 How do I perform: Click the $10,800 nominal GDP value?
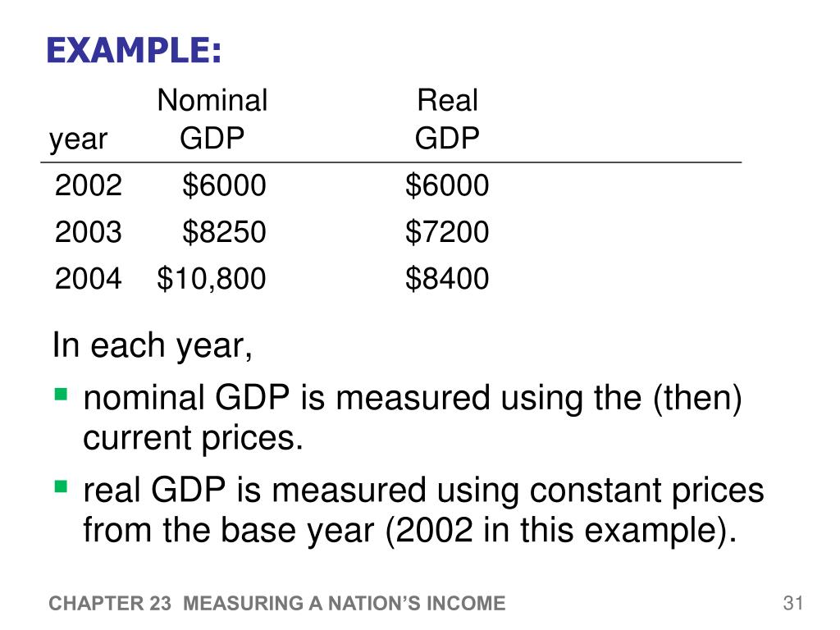coord(212,280)
